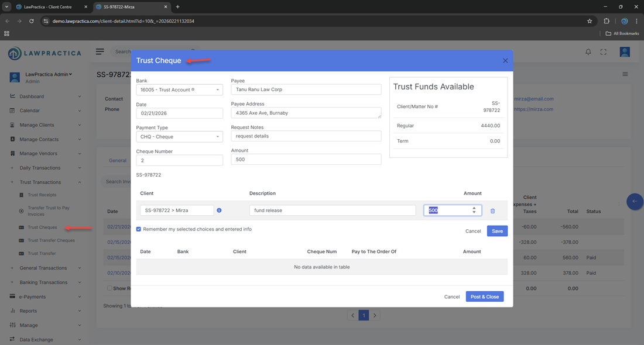
Task: Click the Post & Close button
Action: pos(484,296)
